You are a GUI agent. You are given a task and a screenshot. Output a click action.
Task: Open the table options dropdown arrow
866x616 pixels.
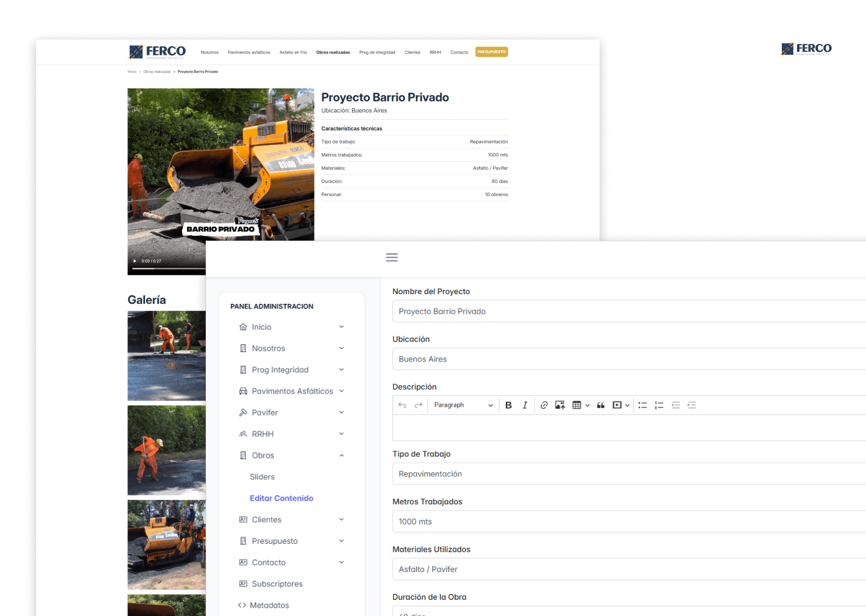point(588,405)
